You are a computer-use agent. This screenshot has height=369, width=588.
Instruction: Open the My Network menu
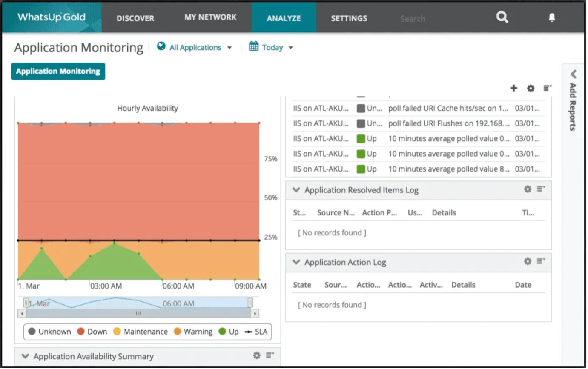pyautogui.click(x=211, y=17)
